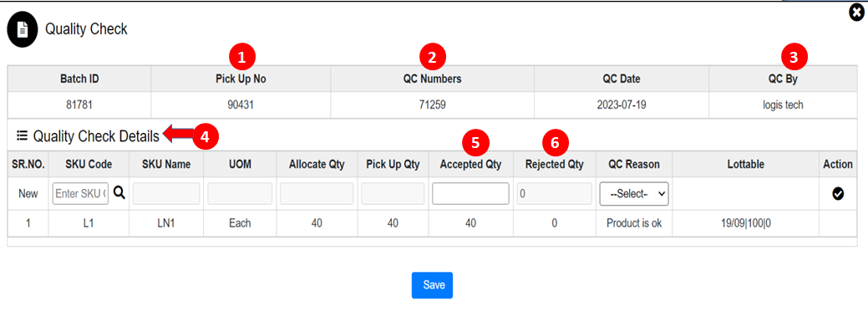The image size is (868, 317).
Task: Click the red arrow pointing to Quality Check Details
Action: (177, 135)
